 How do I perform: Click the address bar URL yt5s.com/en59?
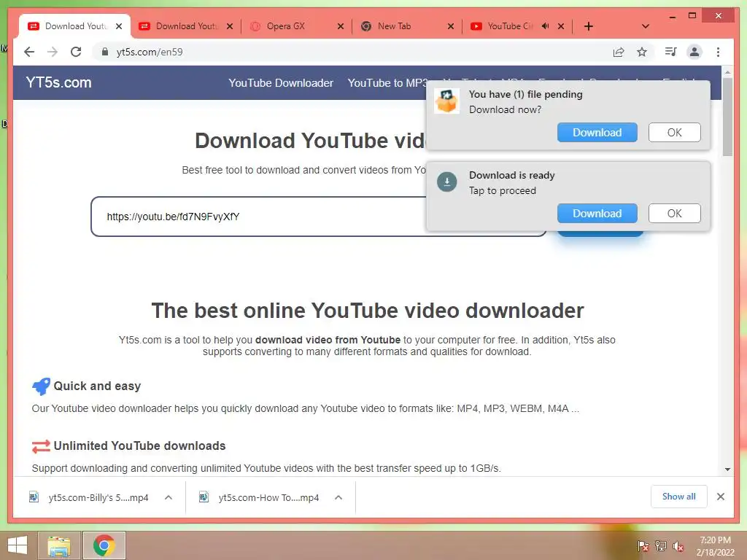click(x=150, y=52)
